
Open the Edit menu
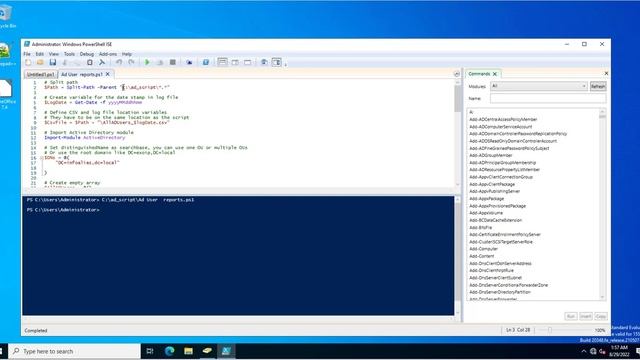point(40,54)
